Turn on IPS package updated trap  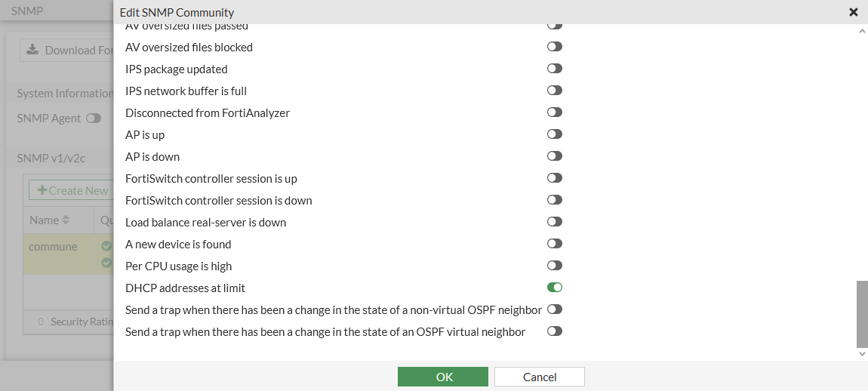coord(555,69)
